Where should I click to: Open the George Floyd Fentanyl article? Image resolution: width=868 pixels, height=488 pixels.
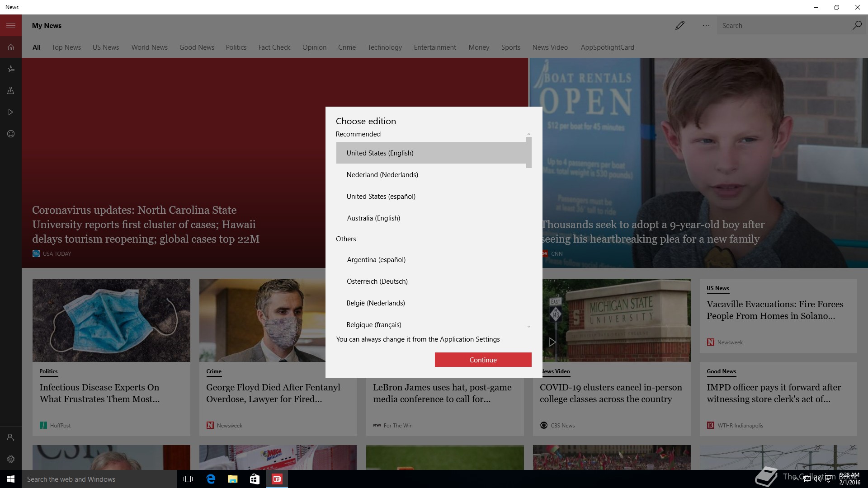(273, 393)
